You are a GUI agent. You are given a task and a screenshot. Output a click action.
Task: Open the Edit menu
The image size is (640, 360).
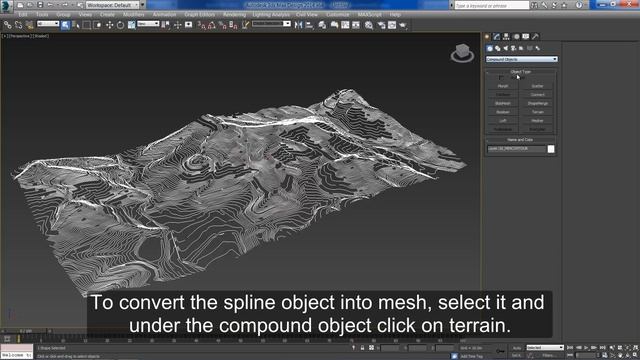point(23,15)
